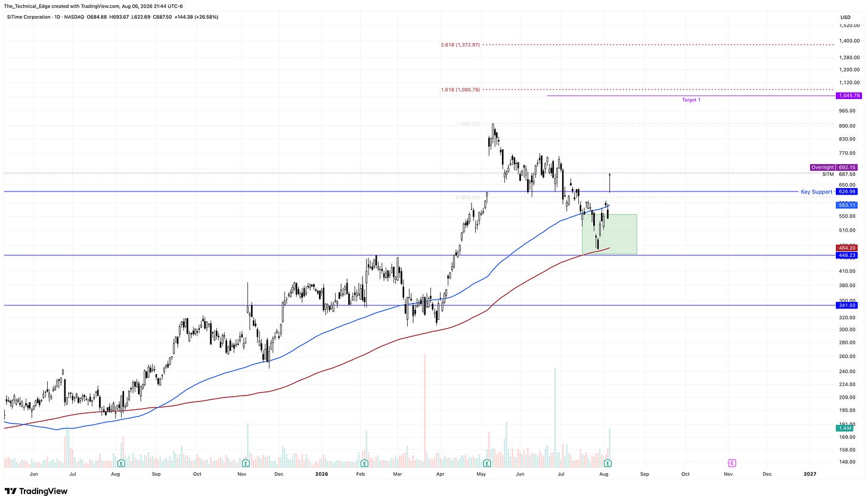The image size is (868, 503).
Task: Click the green earnings E marker near Nov 2025
Action: point(246,463)
